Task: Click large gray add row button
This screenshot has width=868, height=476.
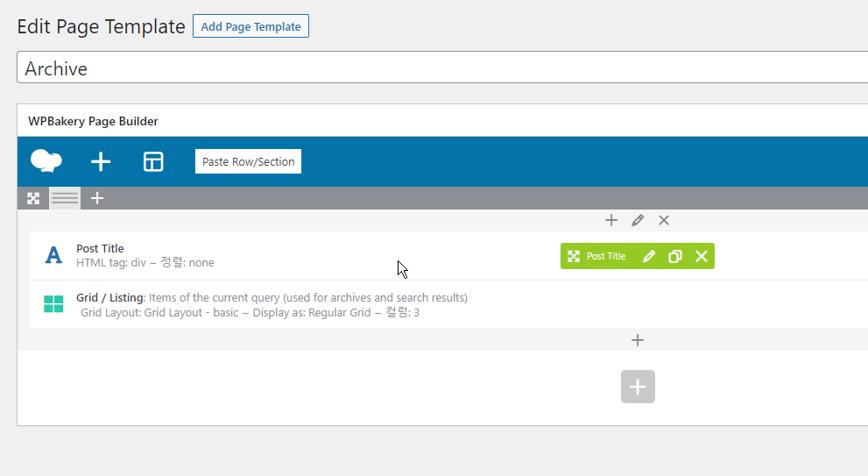Action: (638, 387)
